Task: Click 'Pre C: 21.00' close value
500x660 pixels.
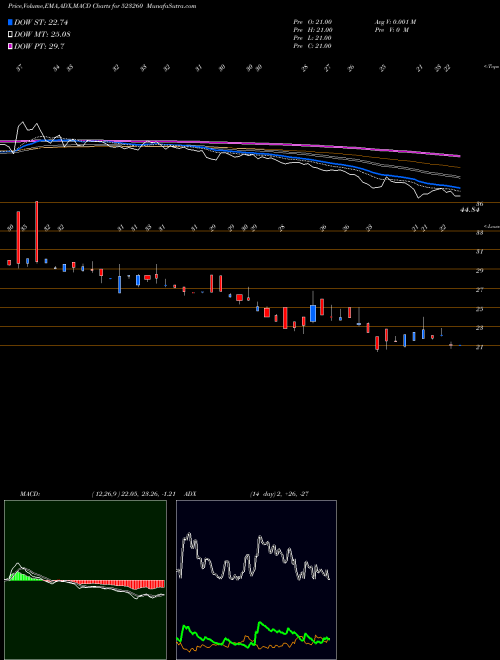Action: click(313, 46)
